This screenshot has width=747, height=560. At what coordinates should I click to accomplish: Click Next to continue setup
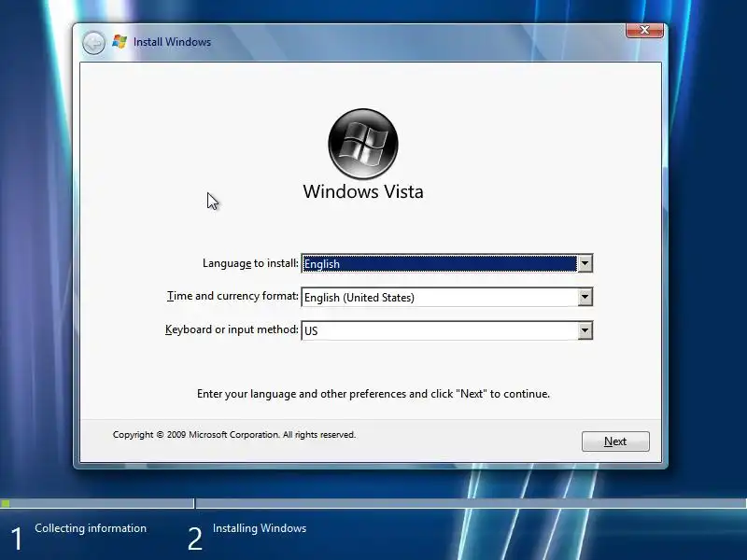tap(615, 441)
